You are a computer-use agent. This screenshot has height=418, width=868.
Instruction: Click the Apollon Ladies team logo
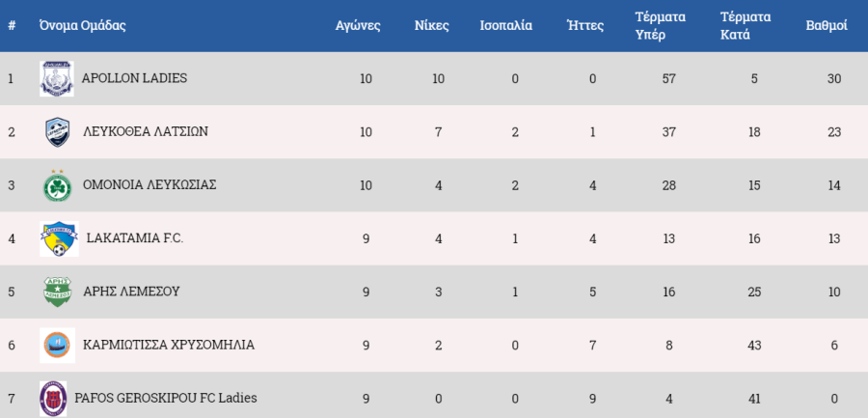(57, 79)
